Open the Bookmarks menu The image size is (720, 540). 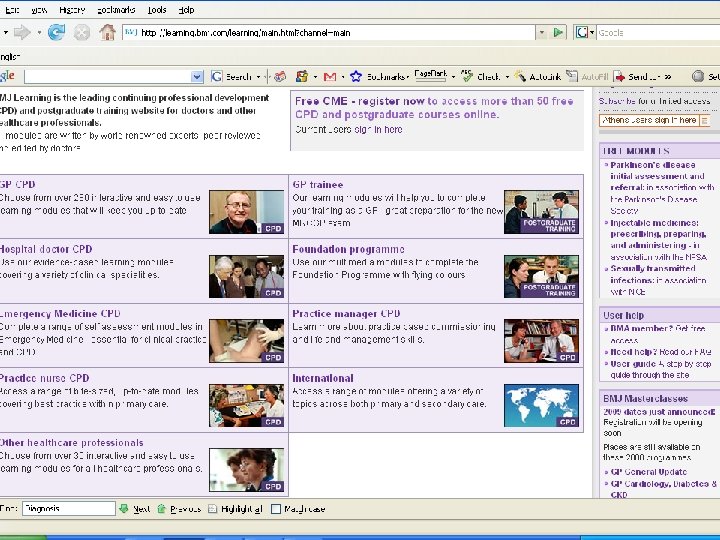(x=116, y=10)
